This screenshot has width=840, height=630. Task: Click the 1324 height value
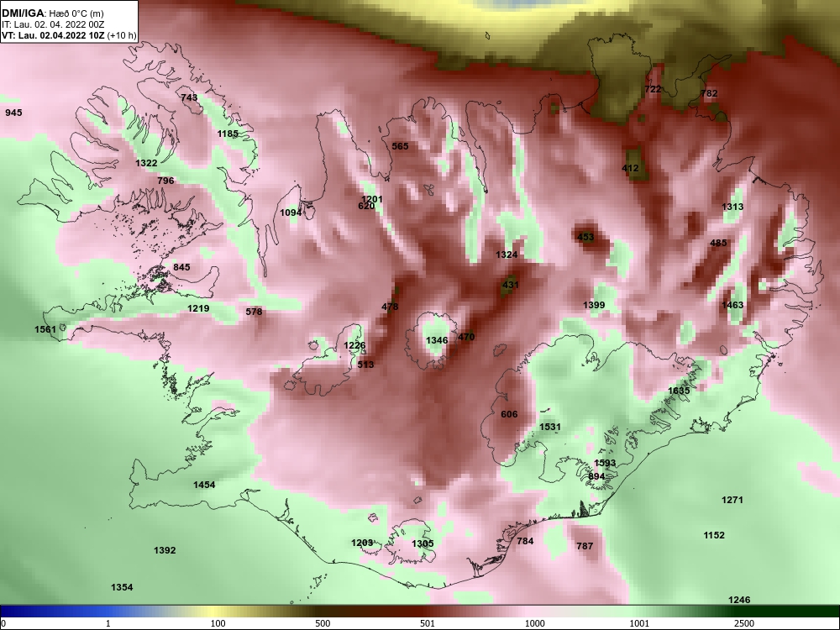click(x=507, y=255)
